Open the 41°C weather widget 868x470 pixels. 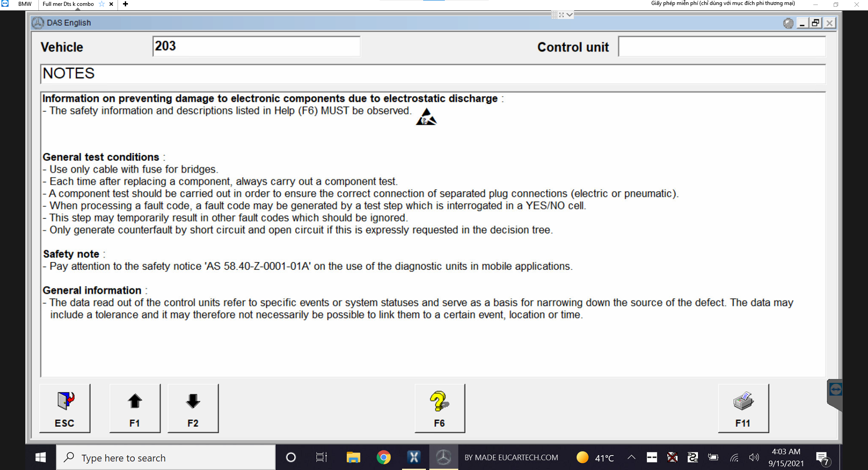(x=595, y=457)
